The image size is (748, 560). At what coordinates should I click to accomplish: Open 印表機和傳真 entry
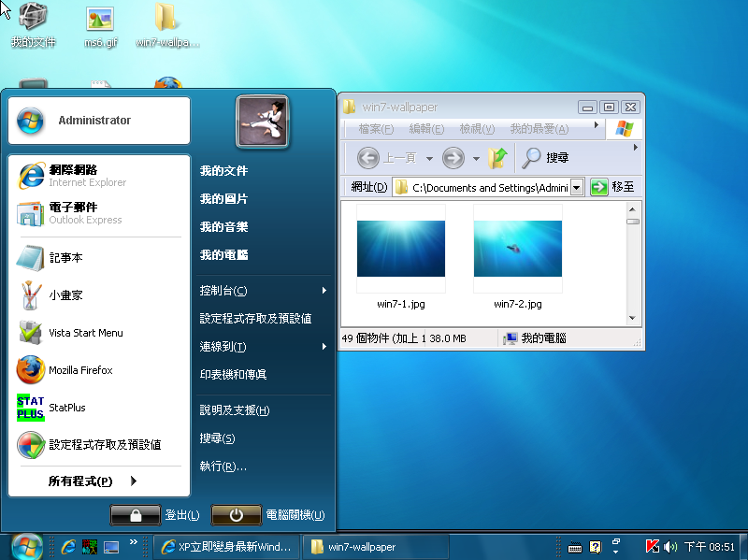(x=233, y=375)
